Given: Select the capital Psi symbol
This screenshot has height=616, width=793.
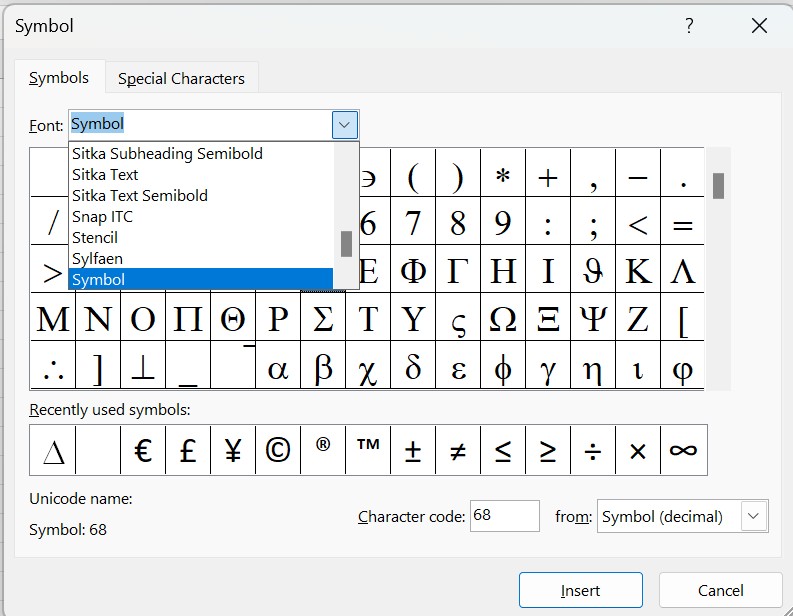Looking at the screenshot, I should click(593, 317).
